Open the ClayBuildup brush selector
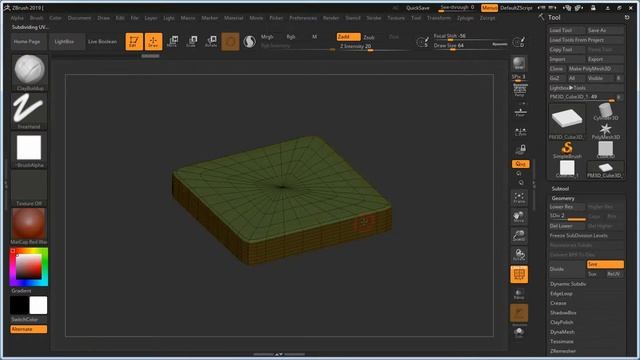Image resolution: width=640 pixels, height=360 pixels. pos(29,73)
